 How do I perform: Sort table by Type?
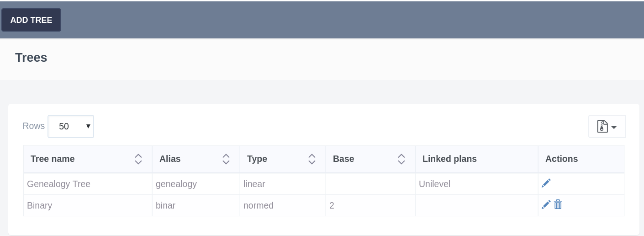coord(311,159)
